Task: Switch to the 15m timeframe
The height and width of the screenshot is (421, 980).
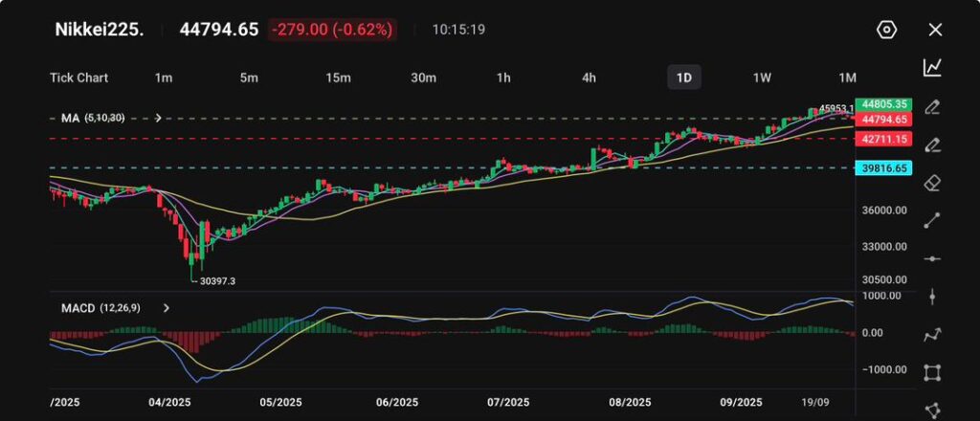Action: pos(337,78)
